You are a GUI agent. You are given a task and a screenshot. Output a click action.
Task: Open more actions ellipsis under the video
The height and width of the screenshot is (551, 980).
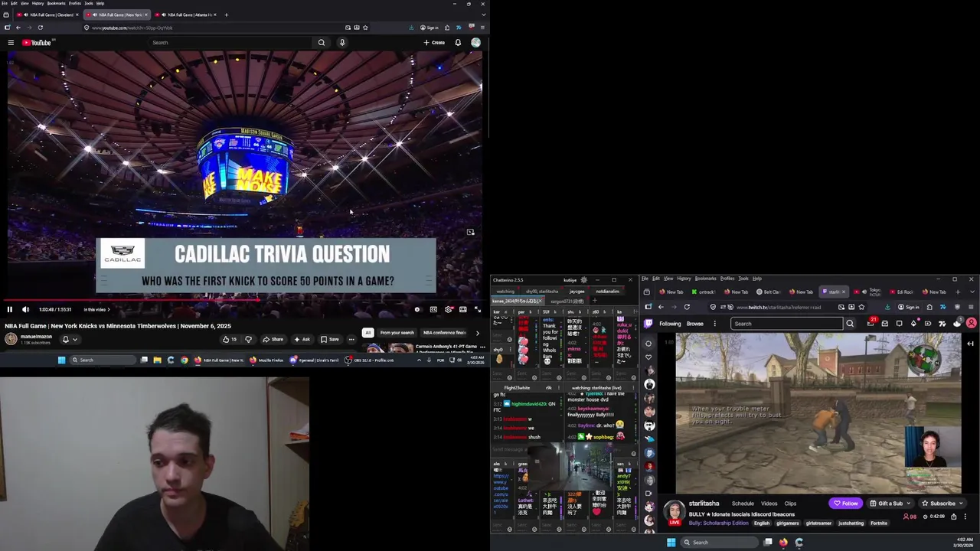click(x=351, y=339)
